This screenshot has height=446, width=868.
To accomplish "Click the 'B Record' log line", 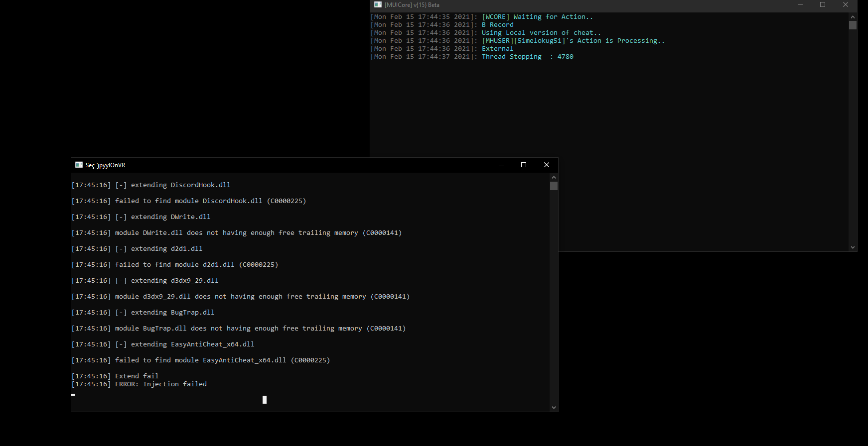I will [x=441, y=25].
